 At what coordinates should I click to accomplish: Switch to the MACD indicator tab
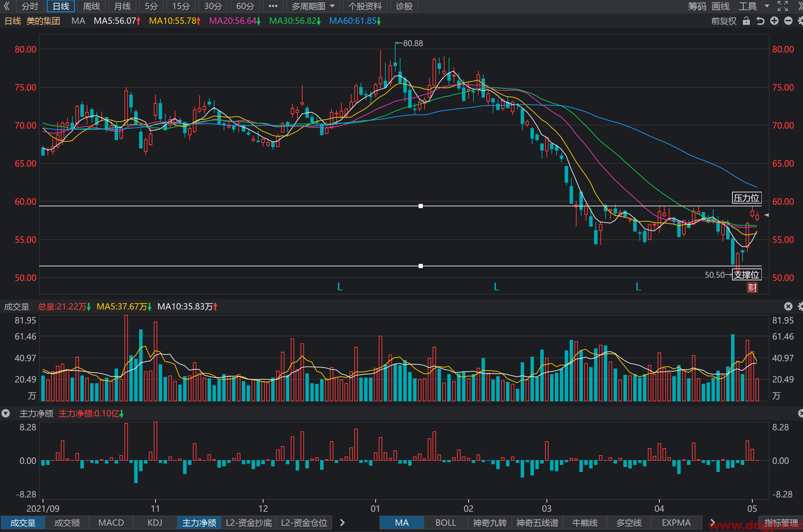pos(111,523)
